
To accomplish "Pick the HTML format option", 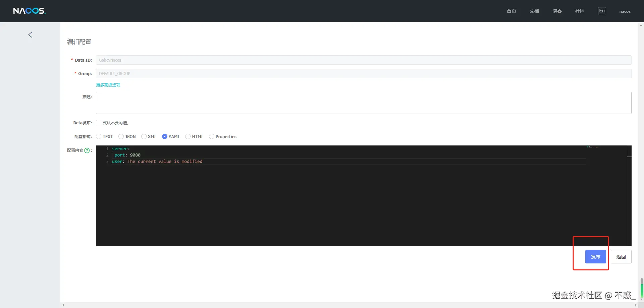I will click(188, 136).
